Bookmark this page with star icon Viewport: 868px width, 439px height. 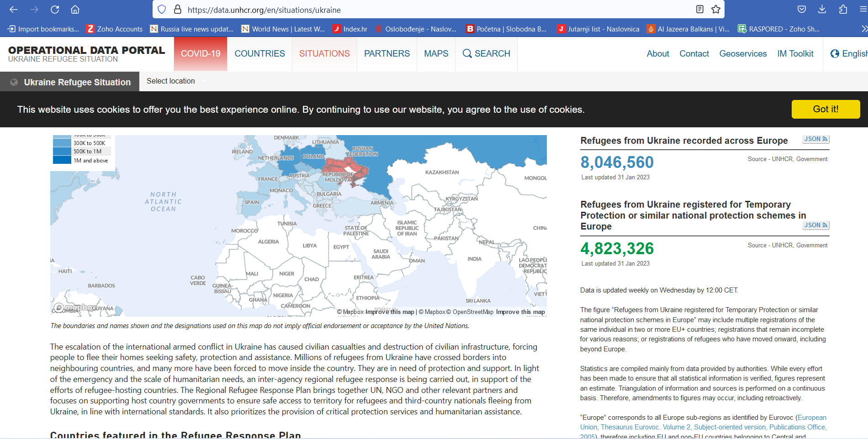716,10
